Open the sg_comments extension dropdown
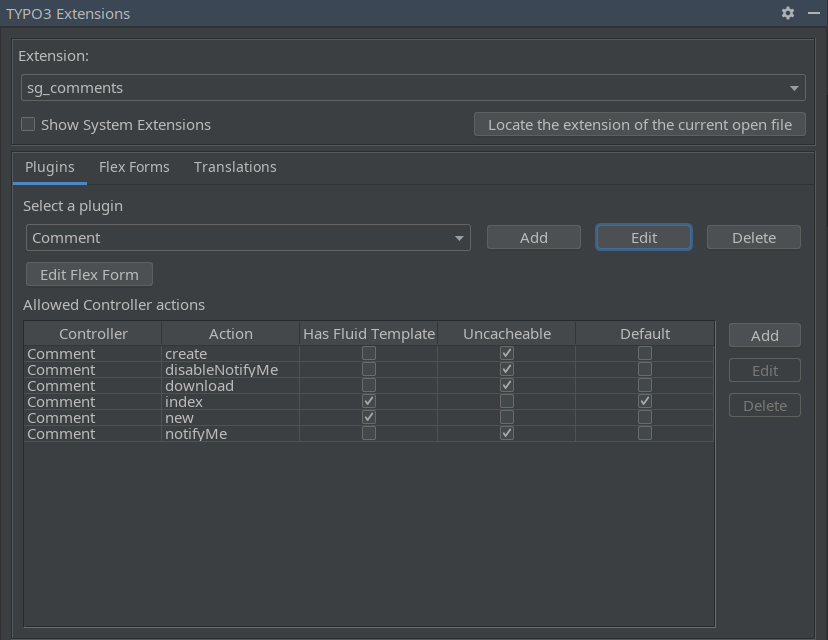828x640 pixels. coord(413,88)
